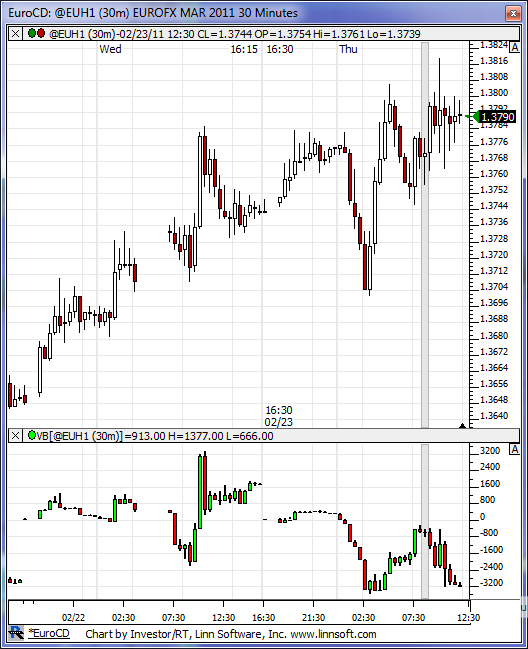The height and width of the screenshot is (649, 528).
Task: Click the 02/22 label on time axis
Action: coord(73,618)
